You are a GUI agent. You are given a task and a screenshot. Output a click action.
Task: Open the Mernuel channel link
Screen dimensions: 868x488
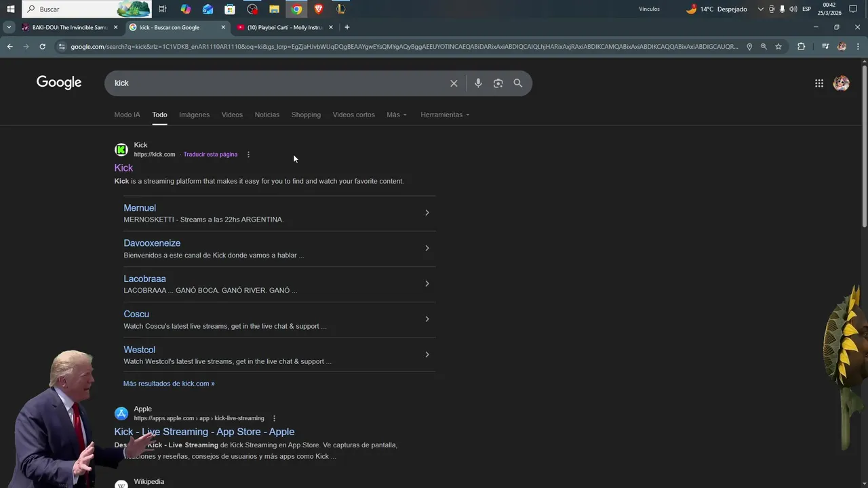[140, 208]
